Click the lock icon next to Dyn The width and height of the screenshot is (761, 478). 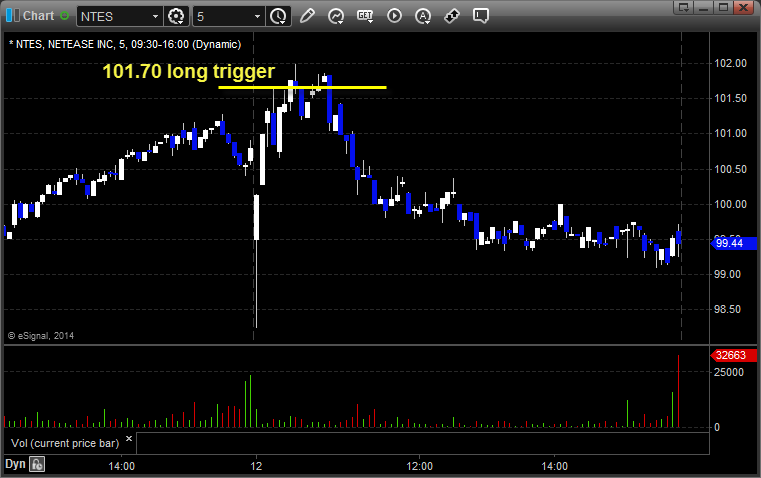click(x=37, y=464)
